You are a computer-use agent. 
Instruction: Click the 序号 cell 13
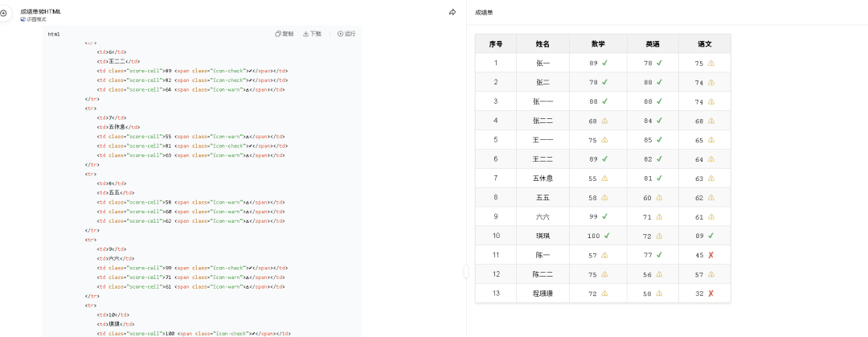coord(496,294)
